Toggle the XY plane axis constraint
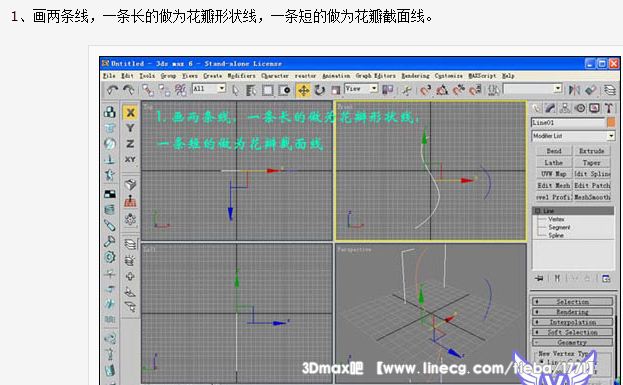This screenshot has height=385, width=623. 130,159
